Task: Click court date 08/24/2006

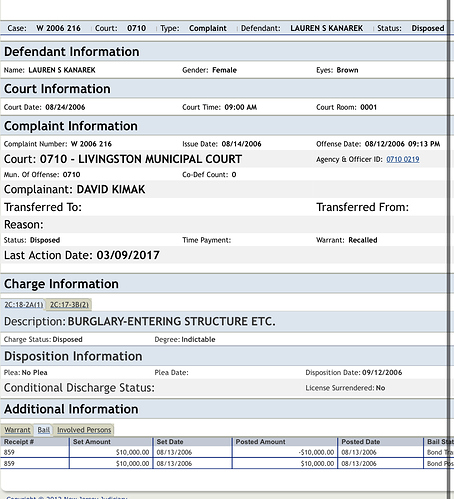Action: pyautogui.click(x=65, y=107)
